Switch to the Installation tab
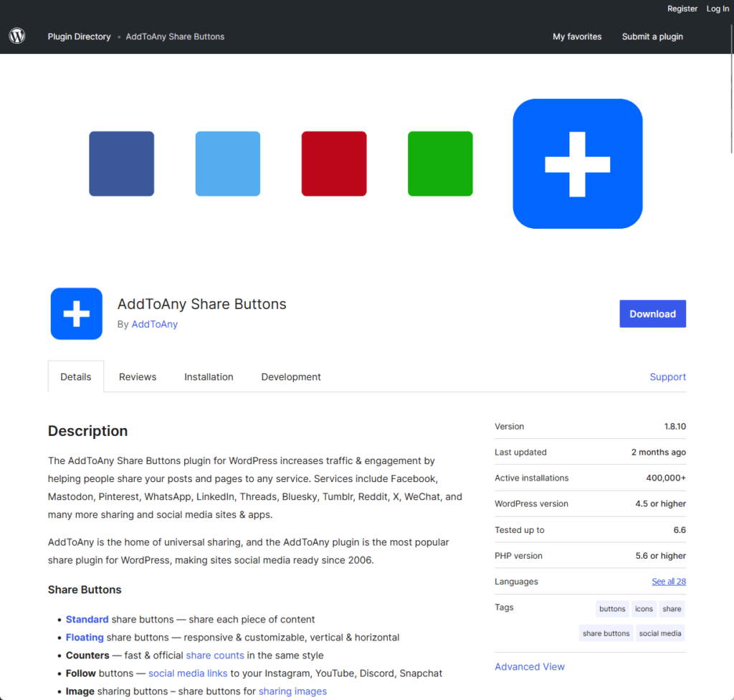Image resolution: width=734 pixels, height=700 pixels. click(209, 377)
